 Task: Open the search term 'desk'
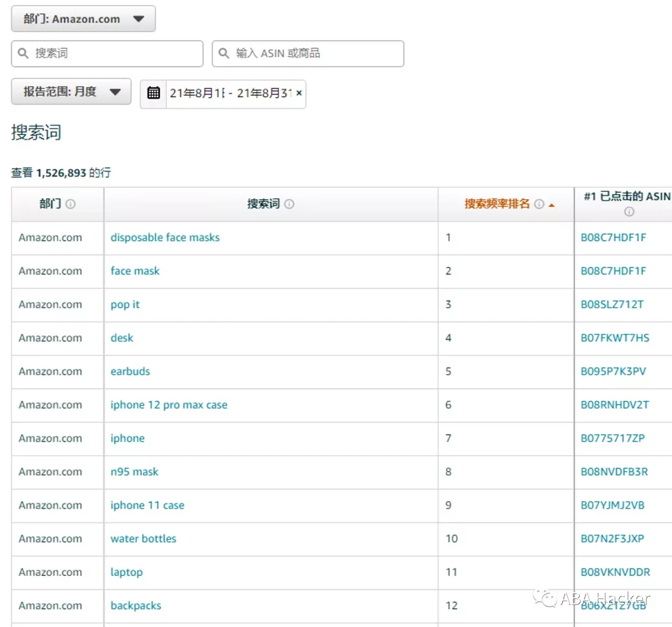122,338
